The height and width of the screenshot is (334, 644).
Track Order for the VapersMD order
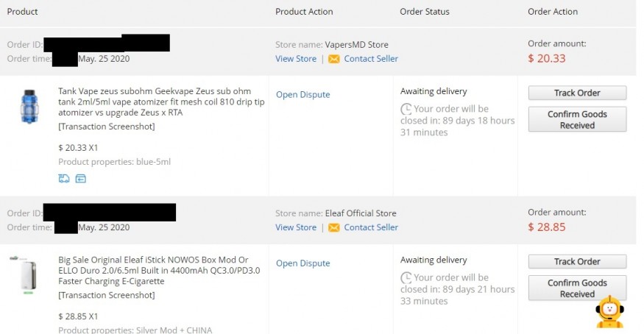coord(577,93)
